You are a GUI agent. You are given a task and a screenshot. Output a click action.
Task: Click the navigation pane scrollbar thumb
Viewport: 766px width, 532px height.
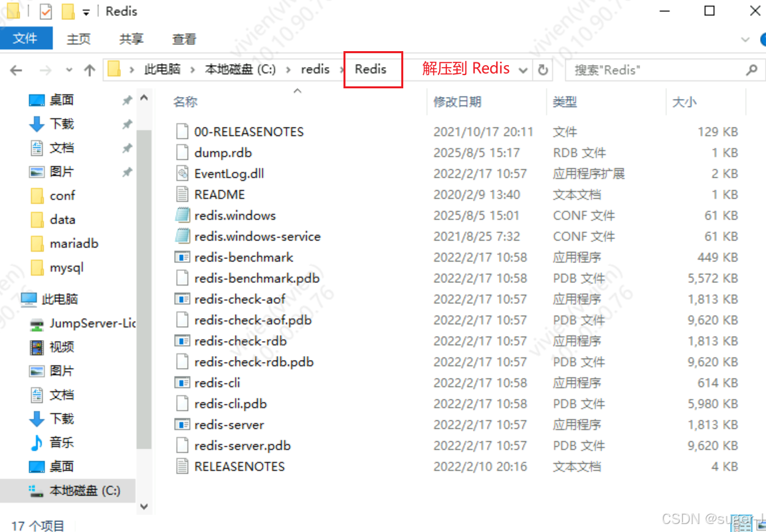(x=144, y=288)
